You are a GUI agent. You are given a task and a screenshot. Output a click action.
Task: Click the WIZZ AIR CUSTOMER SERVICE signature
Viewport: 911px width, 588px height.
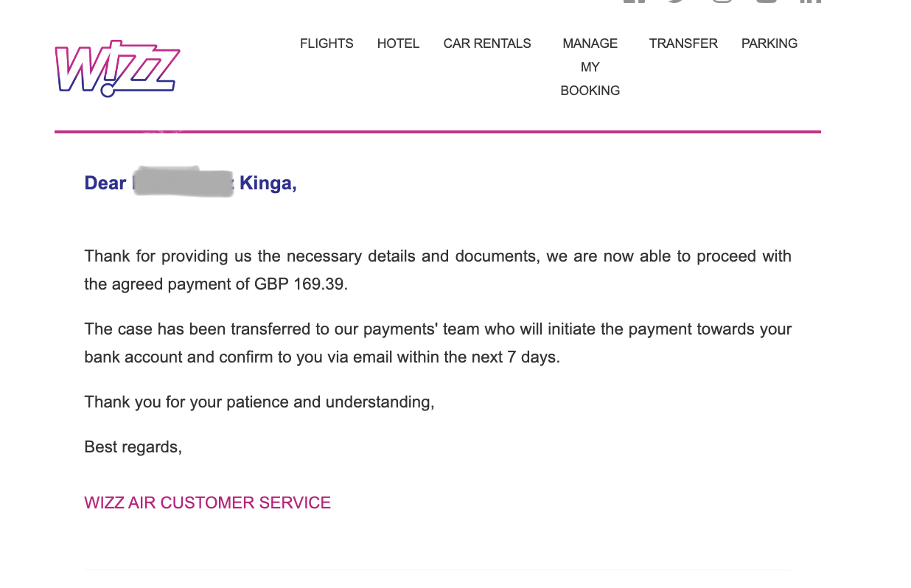click(x=207, y=503)
